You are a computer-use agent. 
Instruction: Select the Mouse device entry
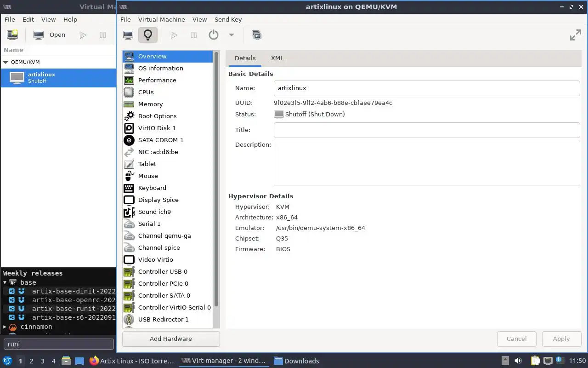(x=168, y=176)
